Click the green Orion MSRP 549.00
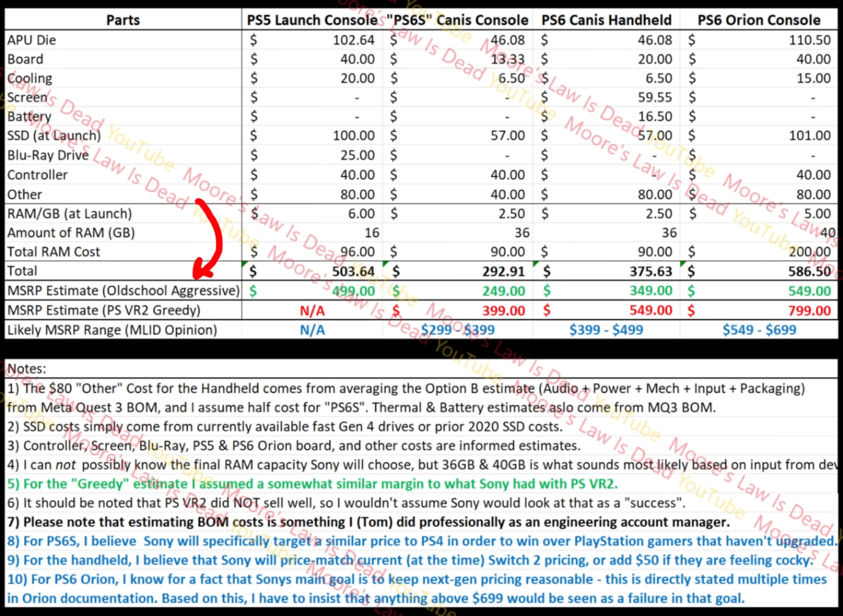 (810, 291)
